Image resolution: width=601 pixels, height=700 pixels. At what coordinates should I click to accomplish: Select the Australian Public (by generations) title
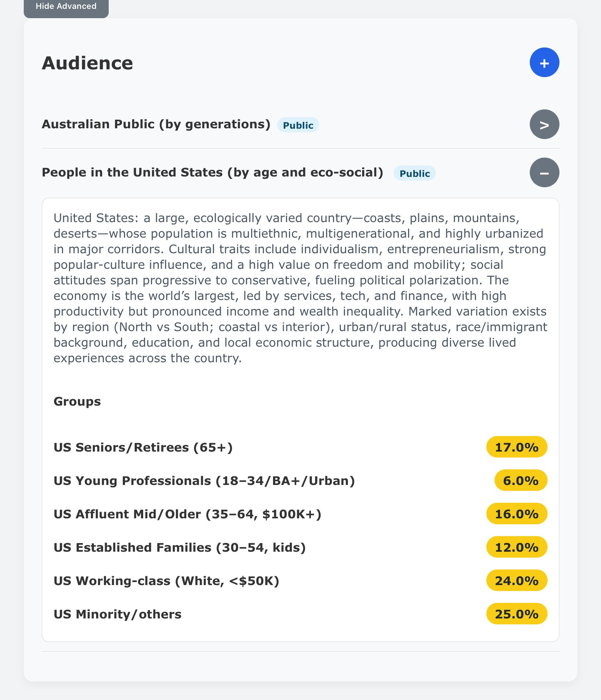(x=156, y=124)
